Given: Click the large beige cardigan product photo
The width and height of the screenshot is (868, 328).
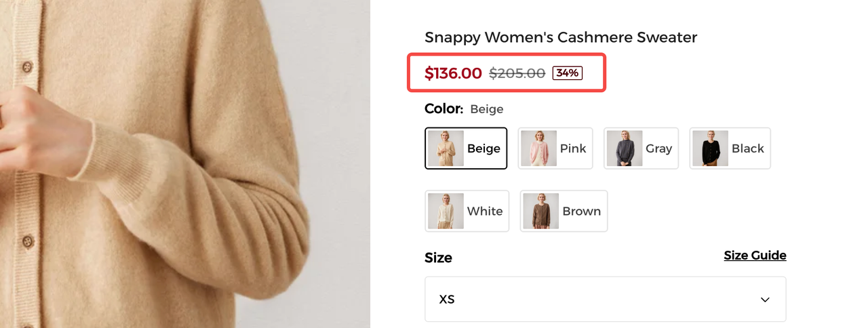Looking at the screenshot, I should pos(184,164).
